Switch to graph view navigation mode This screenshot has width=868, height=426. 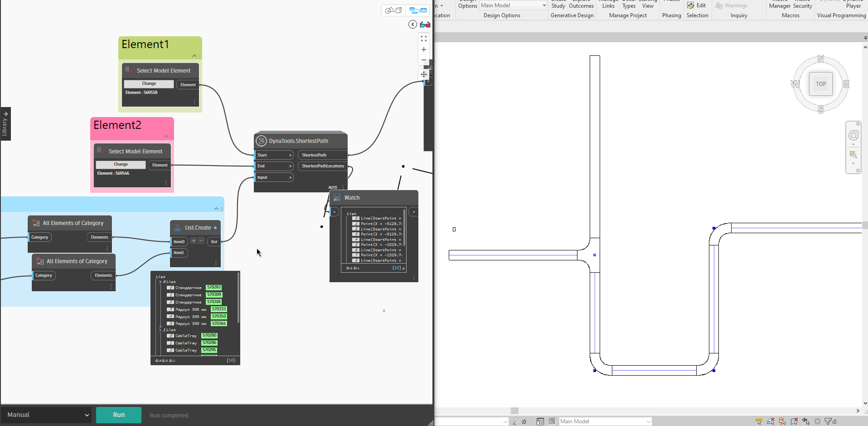click(417, 10)
